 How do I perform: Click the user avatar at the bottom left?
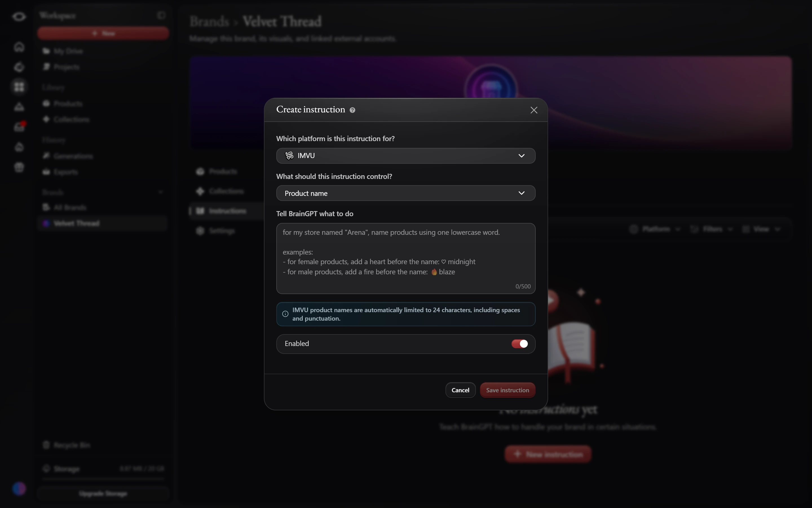pos(19,489)
